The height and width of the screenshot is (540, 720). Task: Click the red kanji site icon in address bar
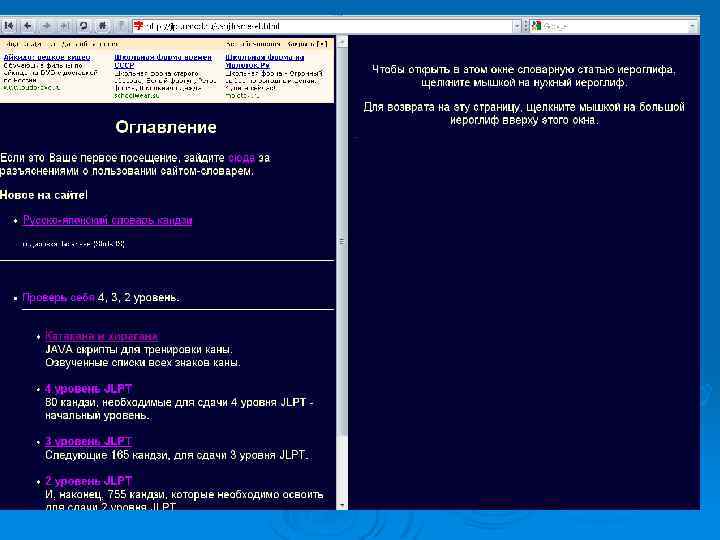pos(138,26)
